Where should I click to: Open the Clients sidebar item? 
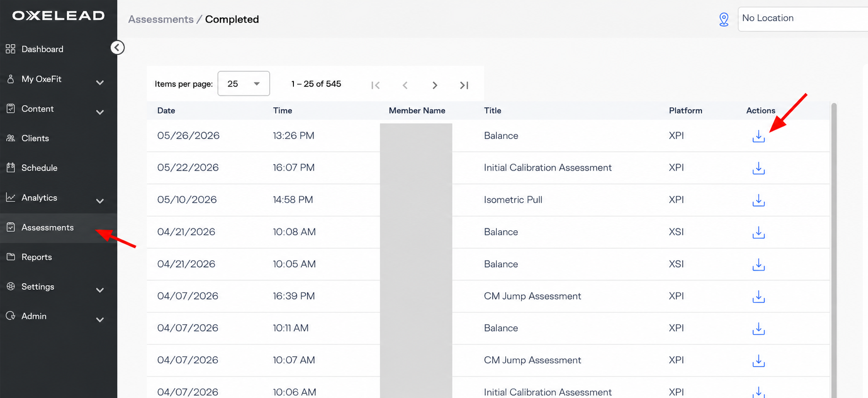coord(58,138)
